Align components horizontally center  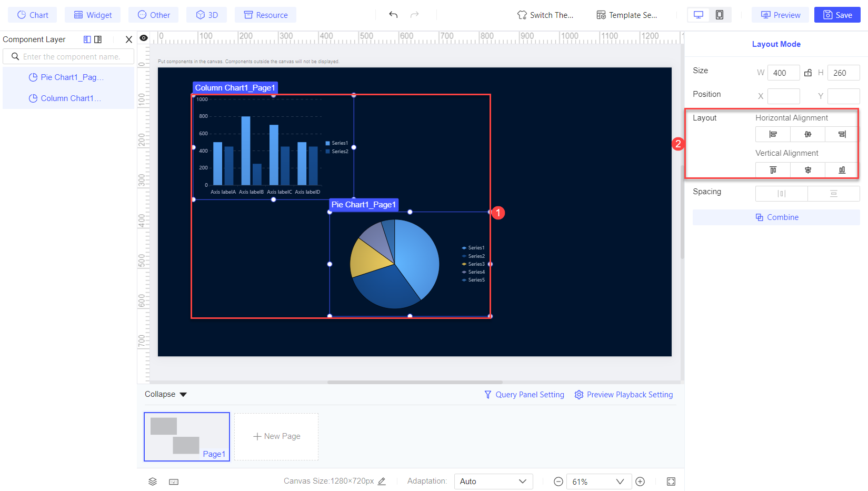[x=807, y=134]
